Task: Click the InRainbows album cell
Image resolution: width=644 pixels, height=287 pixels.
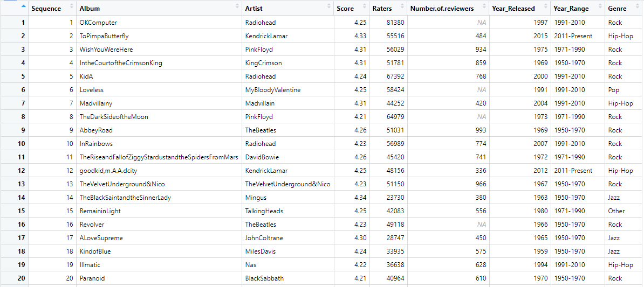Action: (159, 144)
